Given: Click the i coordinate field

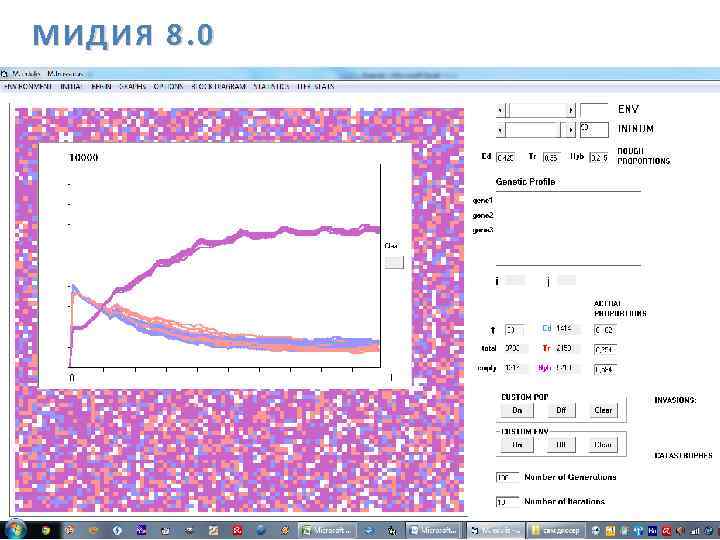Looking at the screenshot, I should point(514,280).
